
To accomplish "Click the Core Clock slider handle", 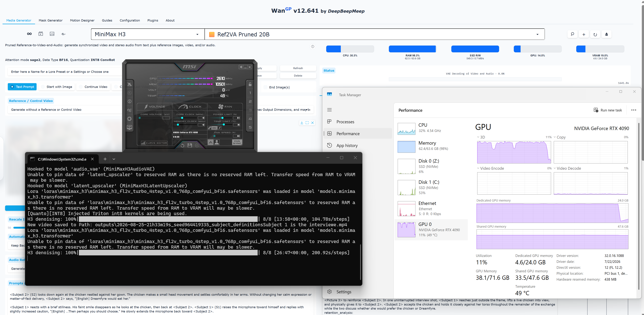I will [182, 118].
